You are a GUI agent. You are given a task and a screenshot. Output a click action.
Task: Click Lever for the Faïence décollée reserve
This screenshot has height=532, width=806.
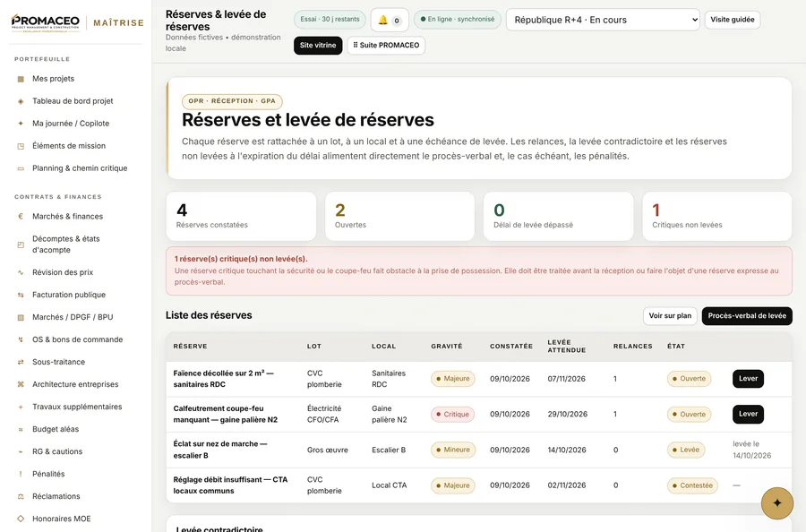(748, 379)
